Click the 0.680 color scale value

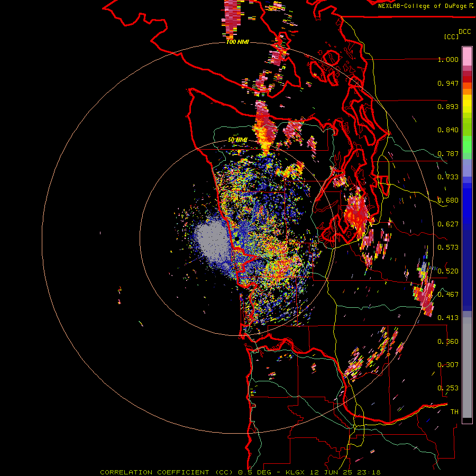pos(448,200)
